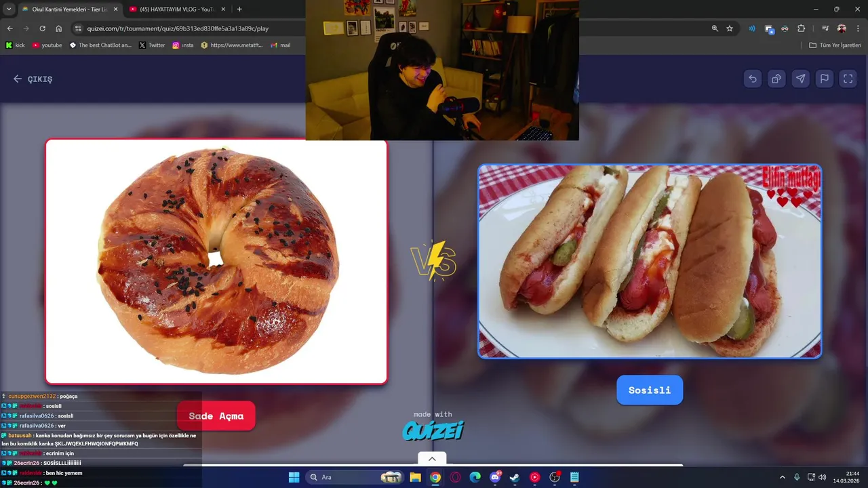This screenshot has height=488, width=868.
Task: Open Discord from taskbar
Action: tap(495, 477)
